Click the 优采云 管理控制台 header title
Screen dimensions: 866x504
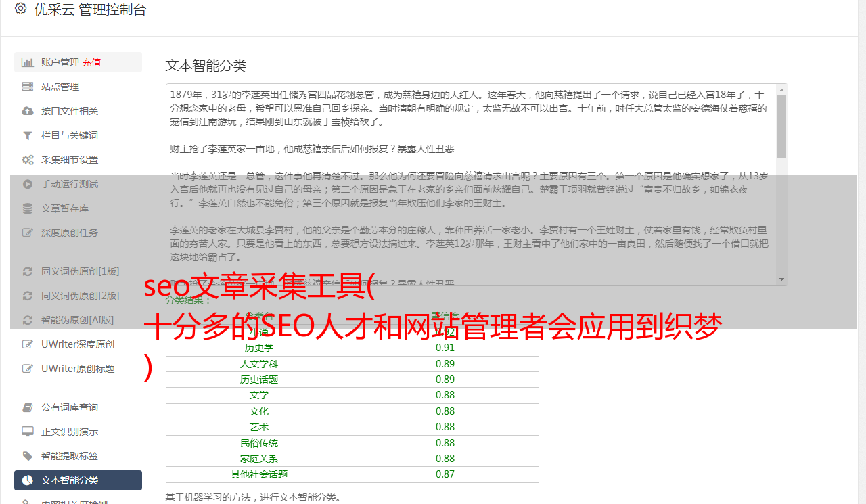tap(90, 9)
